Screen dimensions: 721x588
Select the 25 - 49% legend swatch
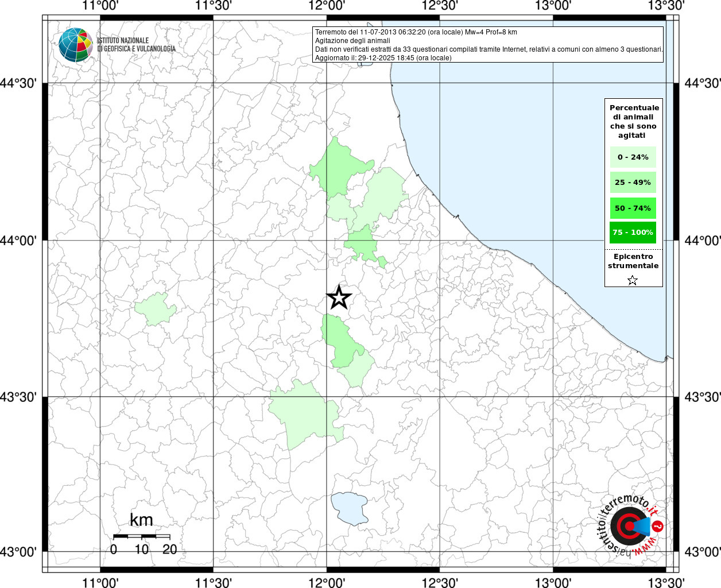tap(633, 183)
